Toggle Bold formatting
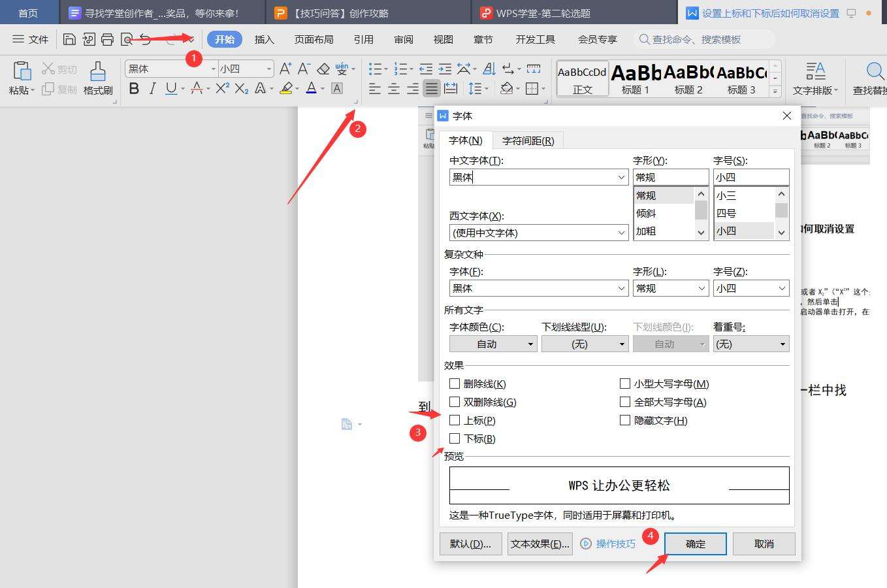This screenshot has width=887, height=588. click(x=134, y=88)
